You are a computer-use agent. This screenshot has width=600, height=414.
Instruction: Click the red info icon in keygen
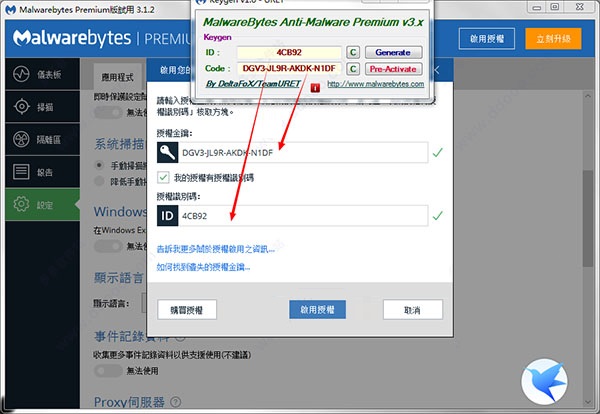click(x=315, y=88)
